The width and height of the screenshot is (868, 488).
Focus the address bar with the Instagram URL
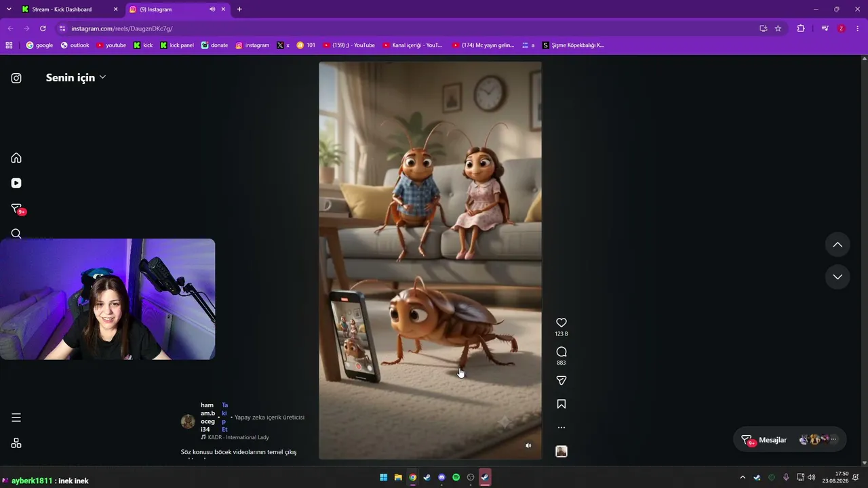pos(407,28)
